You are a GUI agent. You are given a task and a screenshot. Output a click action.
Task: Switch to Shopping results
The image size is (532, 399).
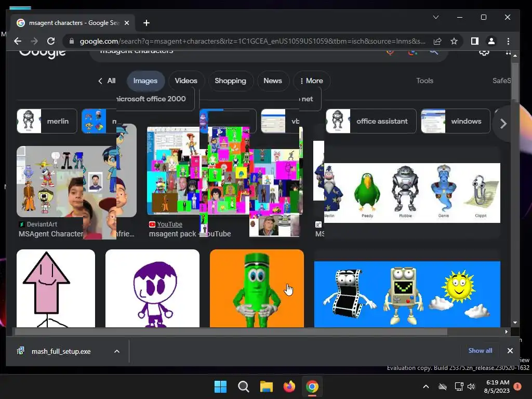[x=230, y=81]
